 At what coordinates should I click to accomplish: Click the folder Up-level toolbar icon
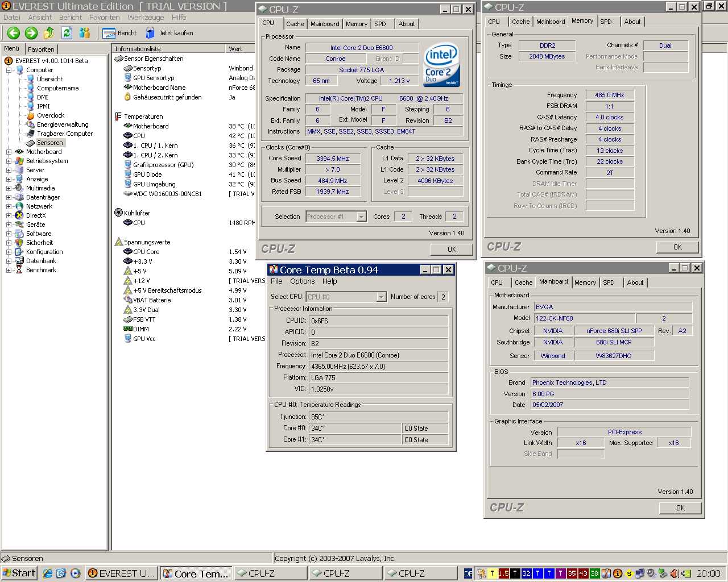[49, 33]
